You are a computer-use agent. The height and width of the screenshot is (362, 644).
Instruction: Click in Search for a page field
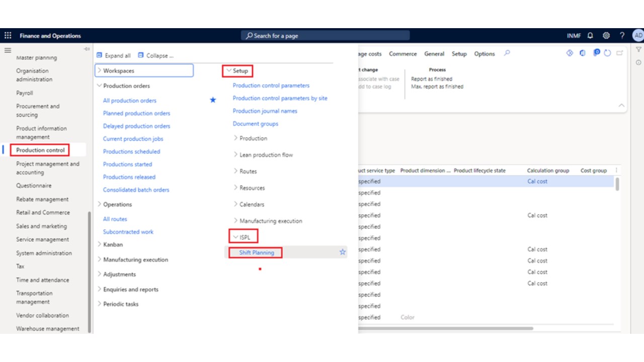(x=326, y=36)
